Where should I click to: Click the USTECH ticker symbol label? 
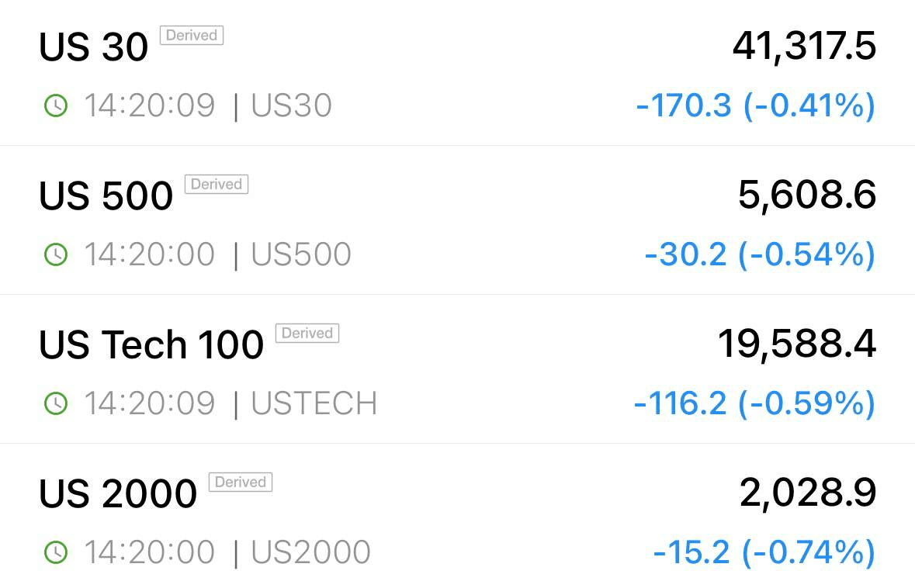[x=314, y=403]
